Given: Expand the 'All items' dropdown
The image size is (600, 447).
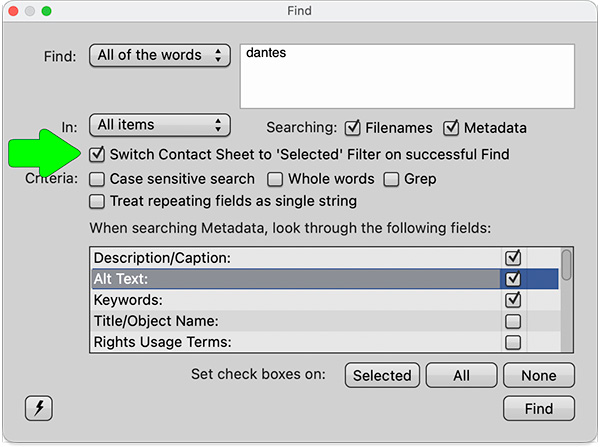Looking at the screenshot, I should tap(160, 126).
